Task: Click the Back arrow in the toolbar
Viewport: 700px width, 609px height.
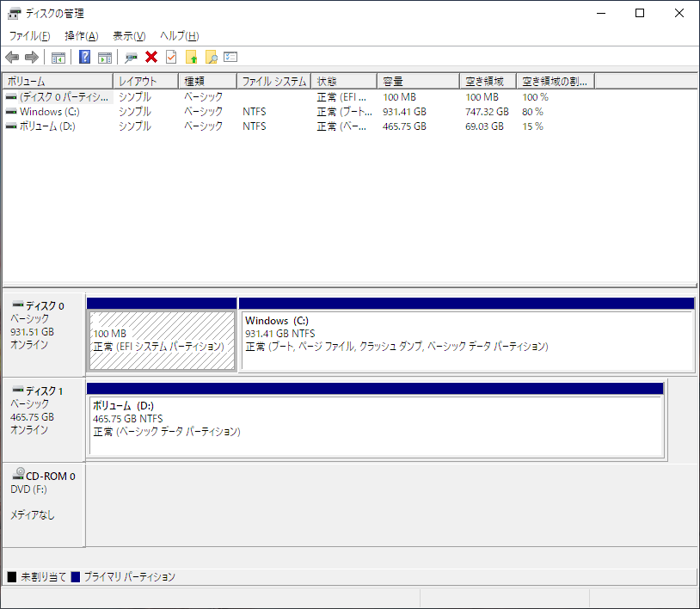Action: [12, 57]
